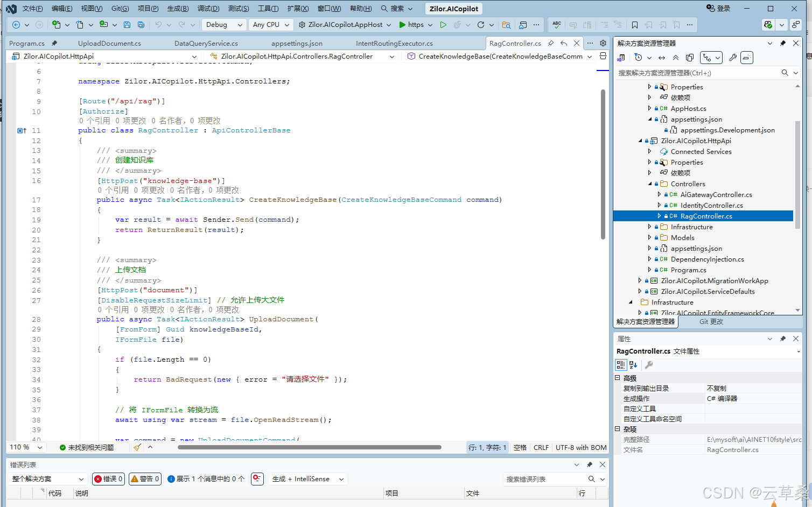The width and height of the screenshot is (812, 507).
Task: Switch to the UploadDocument.cs tab
Action: 109,43
